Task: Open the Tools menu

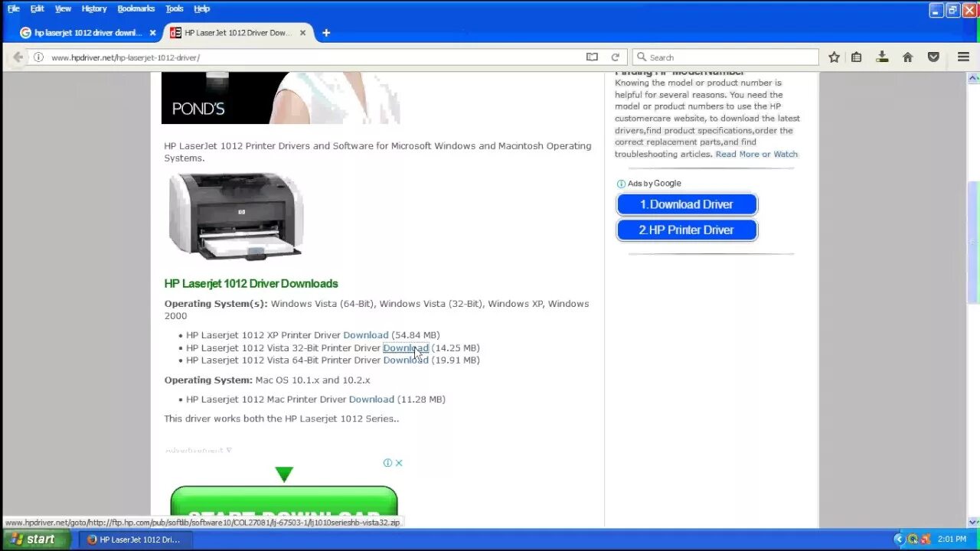Action: coord(175,8)
